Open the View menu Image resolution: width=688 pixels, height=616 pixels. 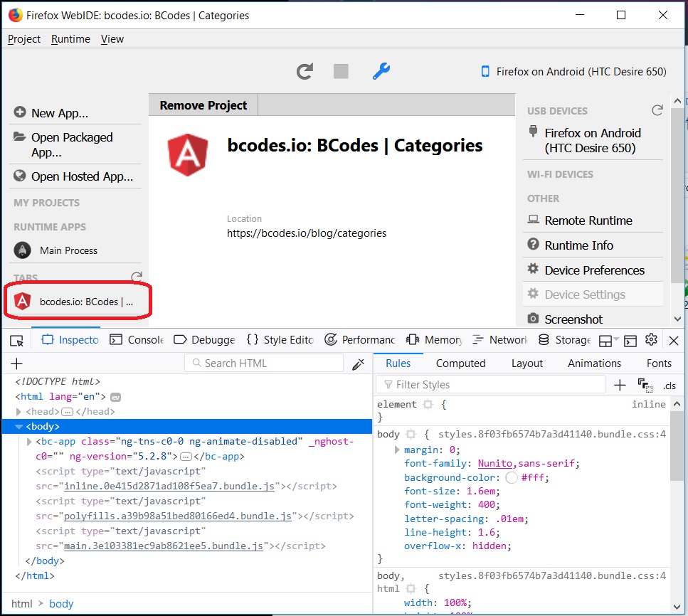112,39
